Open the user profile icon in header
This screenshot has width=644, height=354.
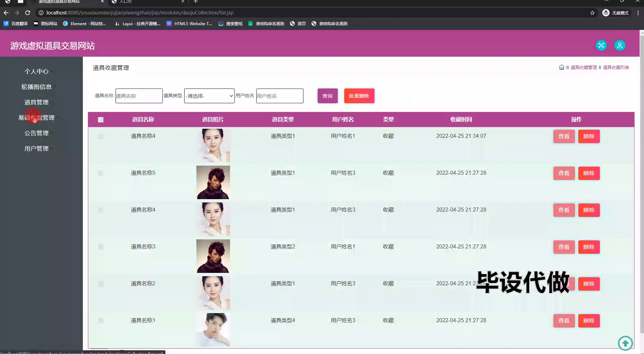pos(620,45)
